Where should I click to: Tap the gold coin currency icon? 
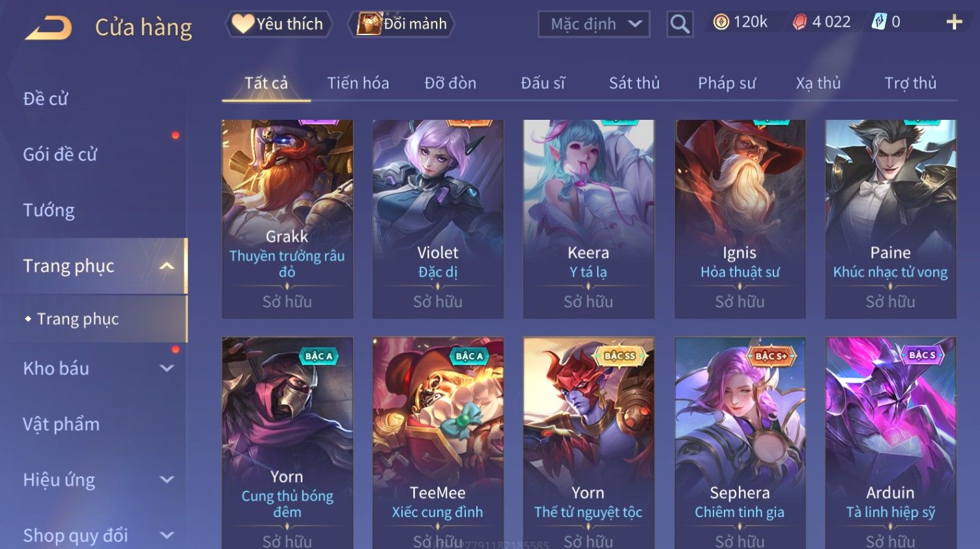[721, 22]
